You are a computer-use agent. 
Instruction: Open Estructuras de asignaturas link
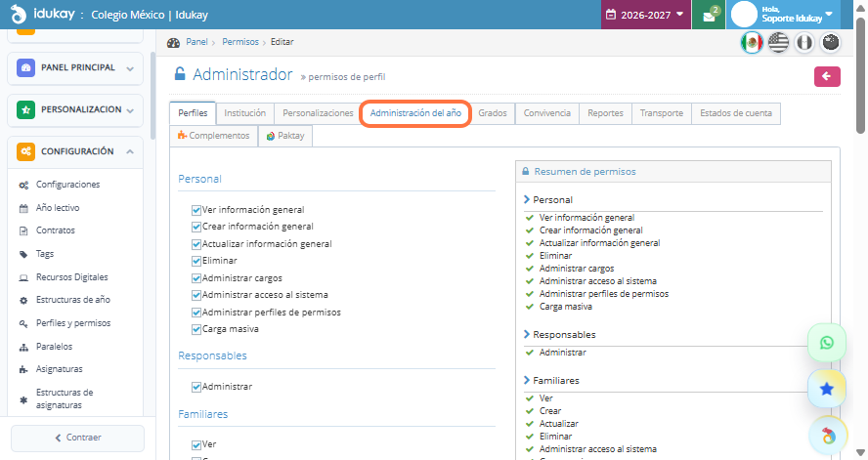[65, 398]
